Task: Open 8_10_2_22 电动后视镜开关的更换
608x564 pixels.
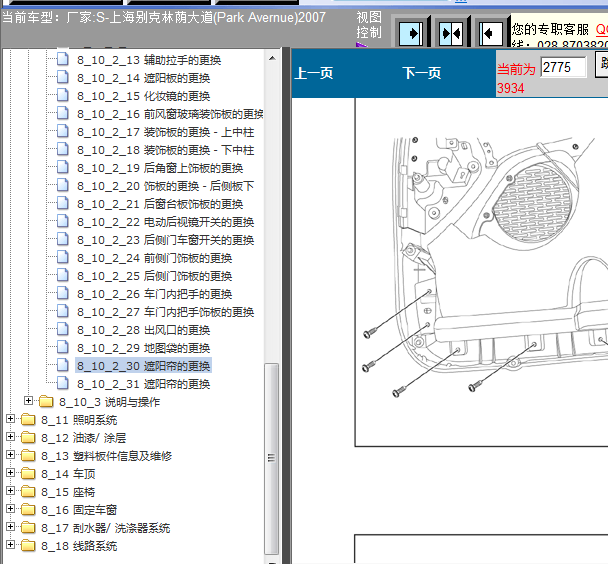Action: 166,222
